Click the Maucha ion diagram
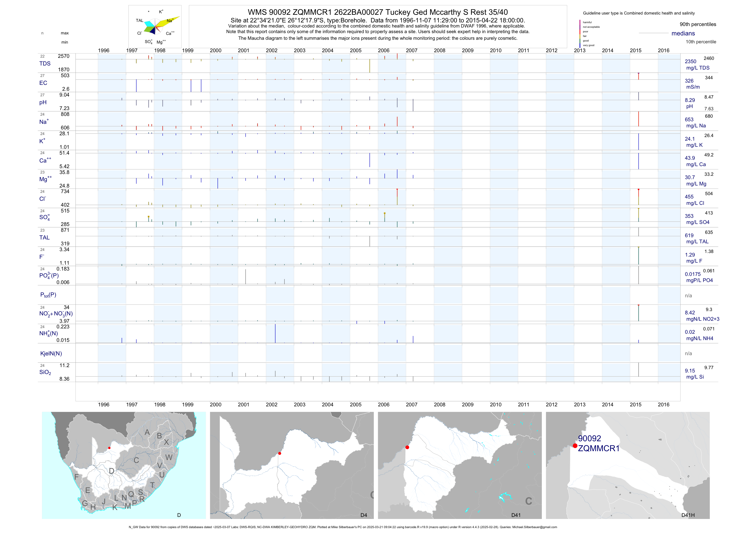This screenshot has height=535, width=756. point(155,27)
